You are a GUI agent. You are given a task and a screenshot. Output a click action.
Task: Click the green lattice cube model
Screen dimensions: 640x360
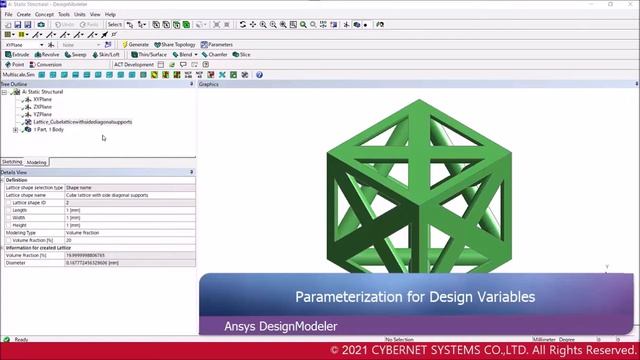[x=419, y=186]
